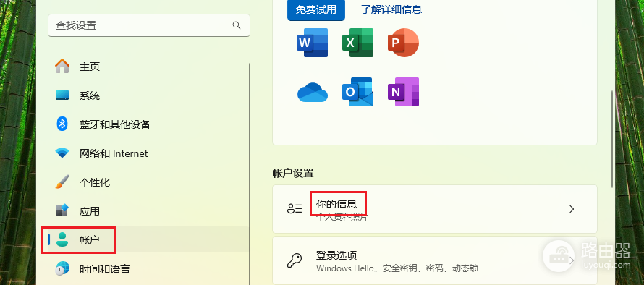644x285 pixels.
Task: Click the Bluetooth icon in sidebar
Action: coord(62,124)
